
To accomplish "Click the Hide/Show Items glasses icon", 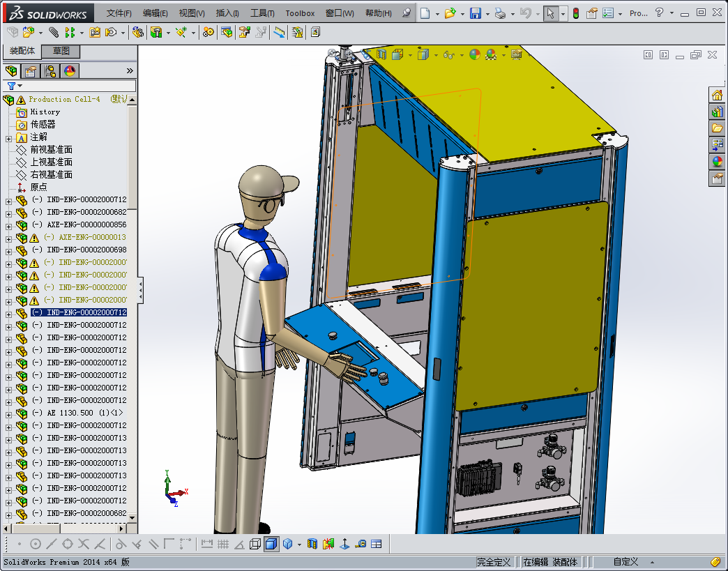I will (x=450, y=55).
